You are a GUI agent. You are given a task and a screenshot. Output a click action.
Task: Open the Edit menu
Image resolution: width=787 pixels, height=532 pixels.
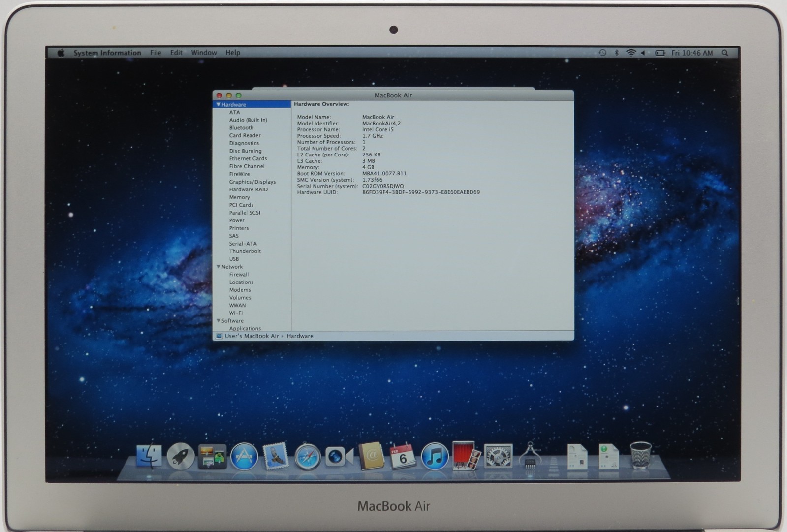coord(176,53)
